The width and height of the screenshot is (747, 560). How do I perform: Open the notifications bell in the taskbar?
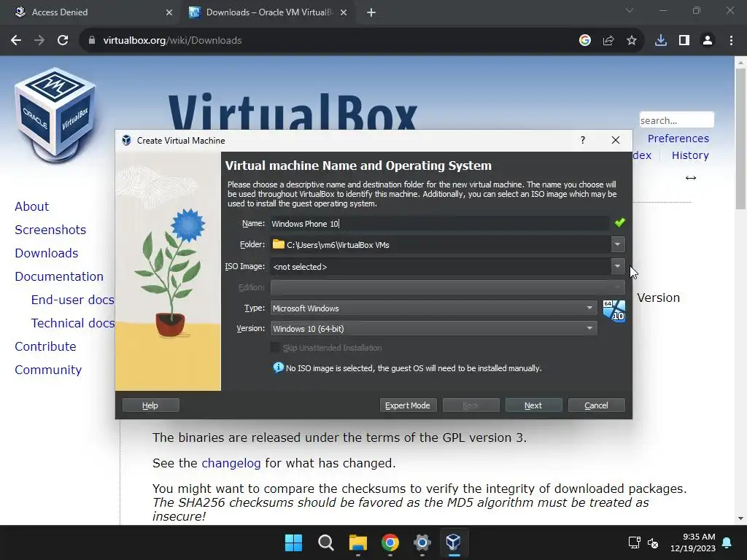click(727, 542)
